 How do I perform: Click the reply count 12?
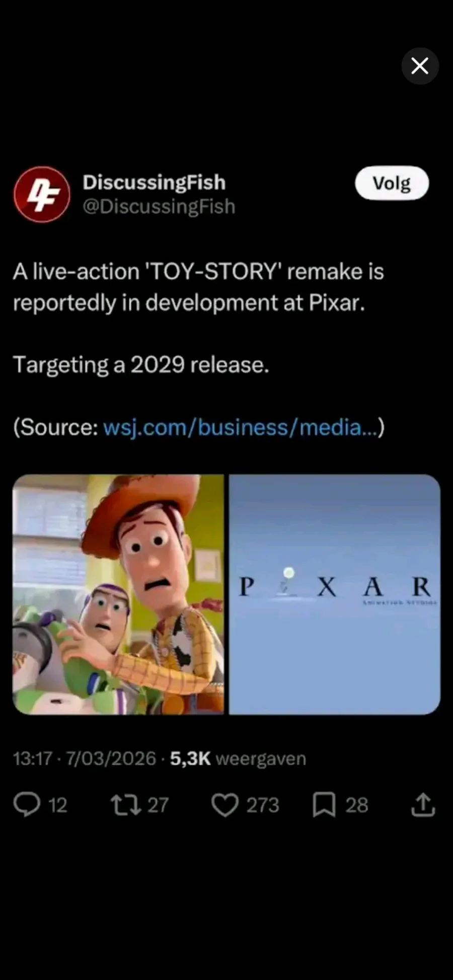click(x=57, y=806)
